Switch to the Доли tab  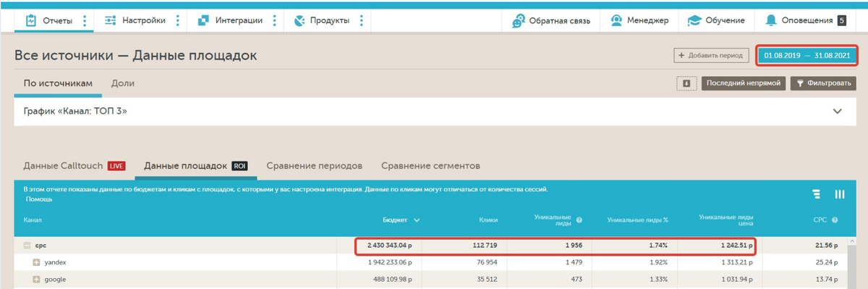pos(123,83)
